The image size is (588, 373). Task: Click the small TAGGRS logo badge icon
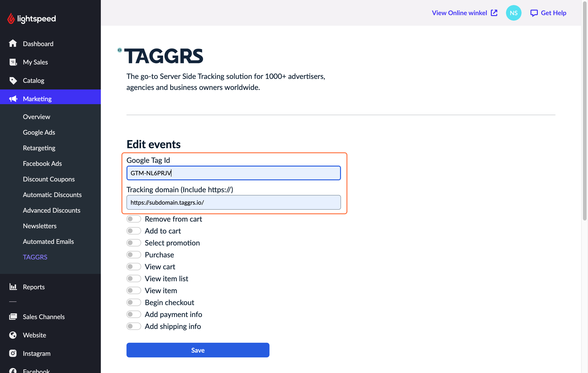point(119,50)
